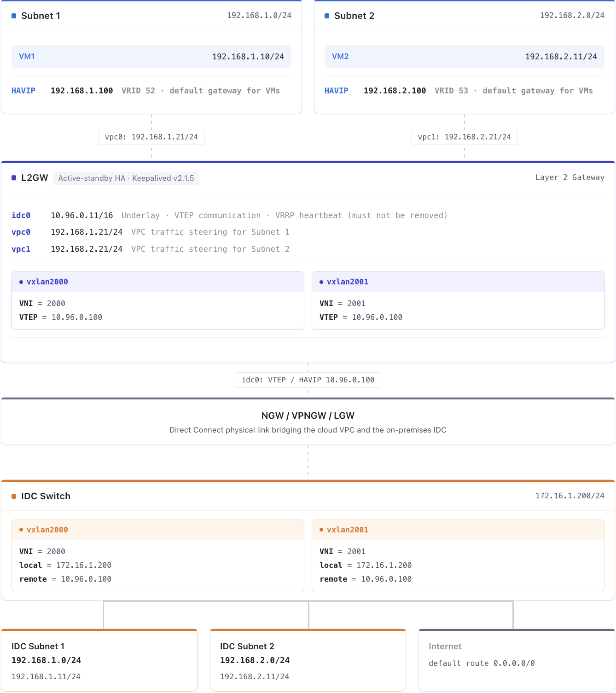The image size is (616, 693).
Task: Select the NGW / VPNGW / LGW block
Action: coord(308,422)
